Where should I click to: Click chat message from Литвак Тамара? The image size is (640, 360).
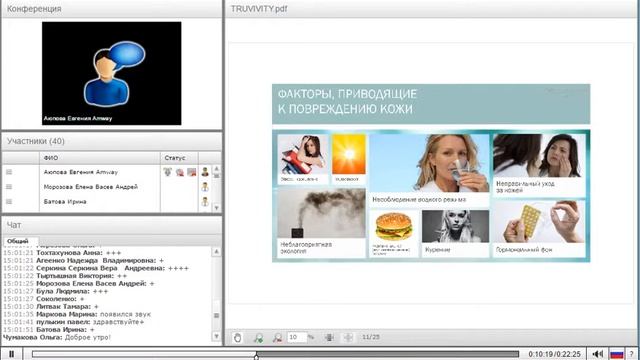click(x=51, y=307)
